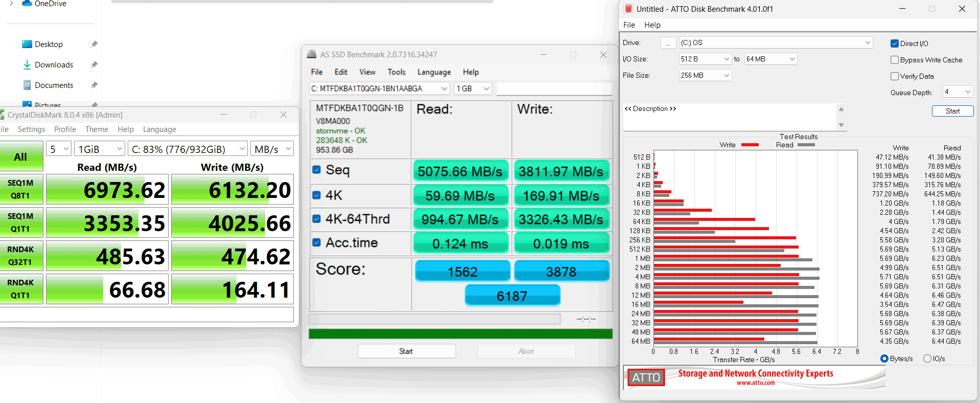The width and height of the screenshot is (980, 403).
Task: Click Start in AS SSD Benchmark
Action: click(x=406, y=351)
